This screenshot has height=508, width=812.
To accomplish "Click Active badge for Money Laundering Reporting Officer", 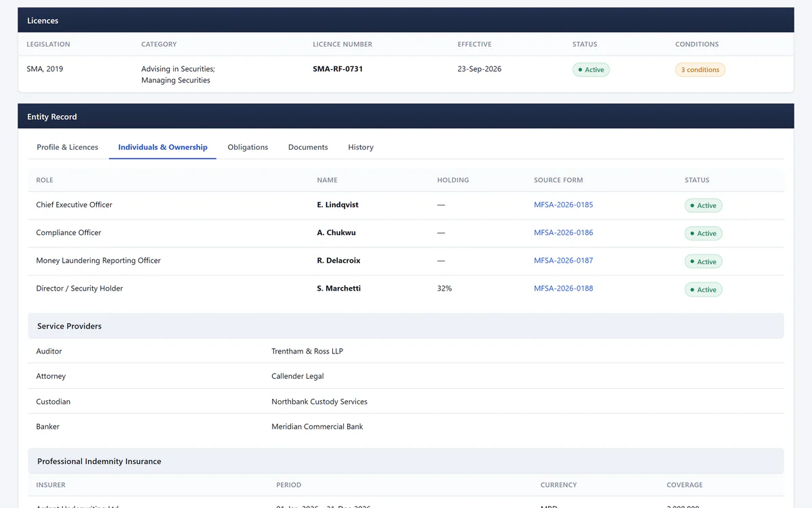I will coord(703,261).
